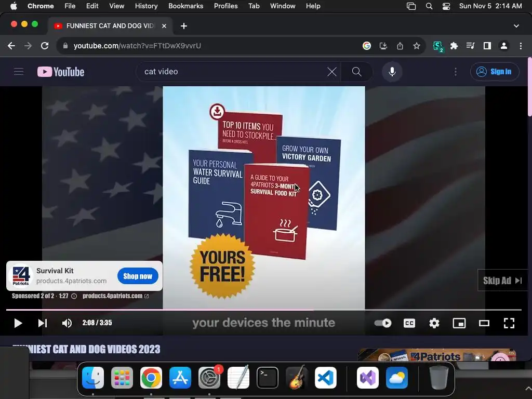
Task: Expand the tab search chevron
Action: pos(516,26)
